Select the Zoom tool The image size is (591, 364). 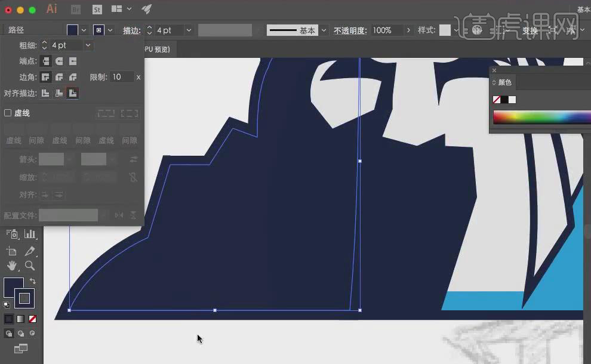coord(30,266)
